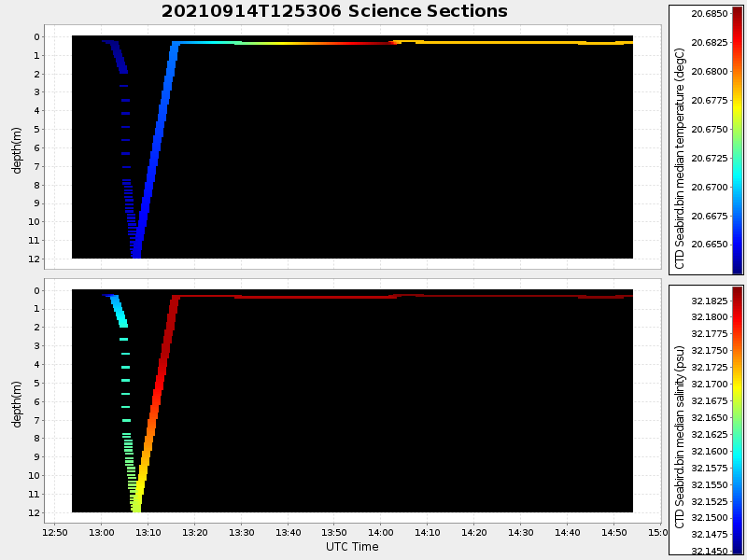Click the blue ascent profile in the temperature plot
Viewport: 747px width, 560px height.
[156, 150]
